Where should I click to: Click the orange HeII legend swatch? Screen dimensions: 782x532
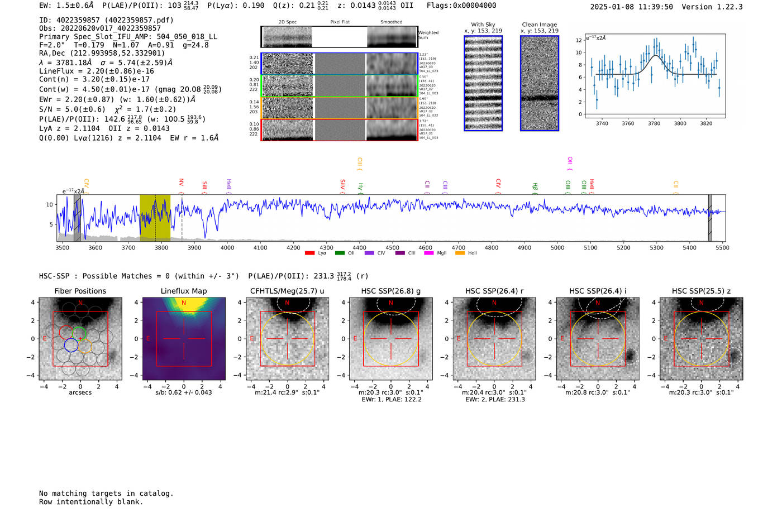click(460, 253)
